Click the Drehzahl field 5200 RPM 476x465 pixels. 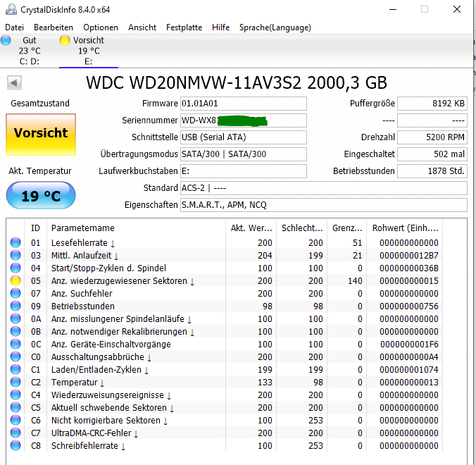[x=432, y=137]
